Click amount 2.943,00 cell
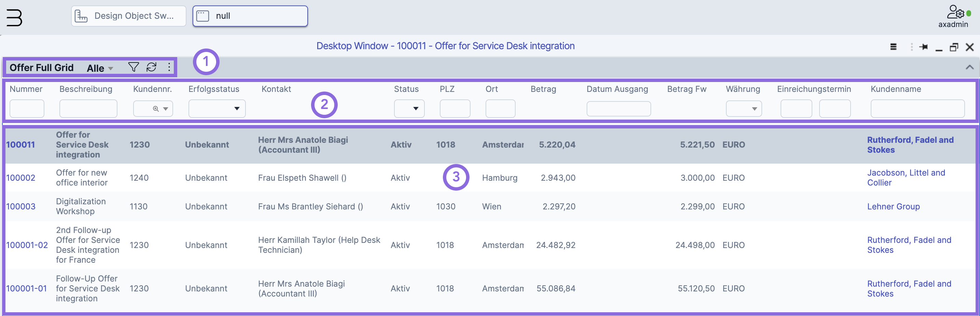The height and width of the screenshot is (316, 980). [x=558, y=178]
